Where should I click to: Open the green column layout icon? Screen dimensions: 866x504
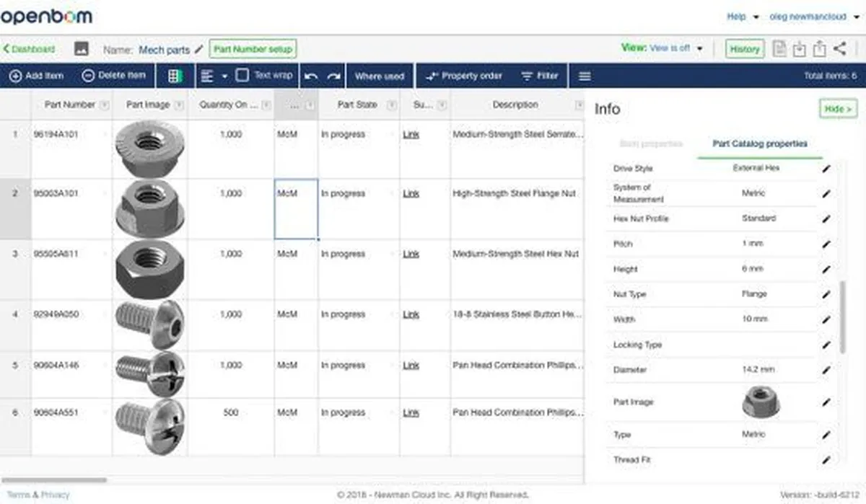coord(174,76)
